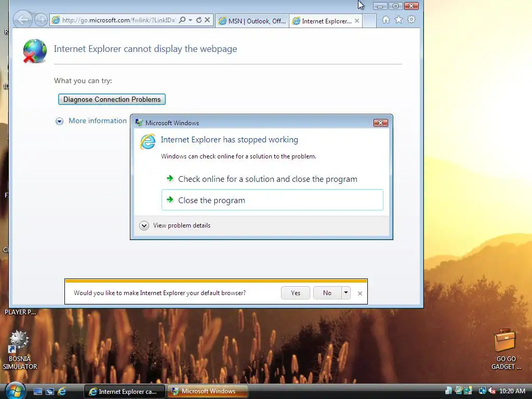This screenshot has height=399, width=532.
Task: Expand View problem details chevron
Action: (x=144, y=225)
